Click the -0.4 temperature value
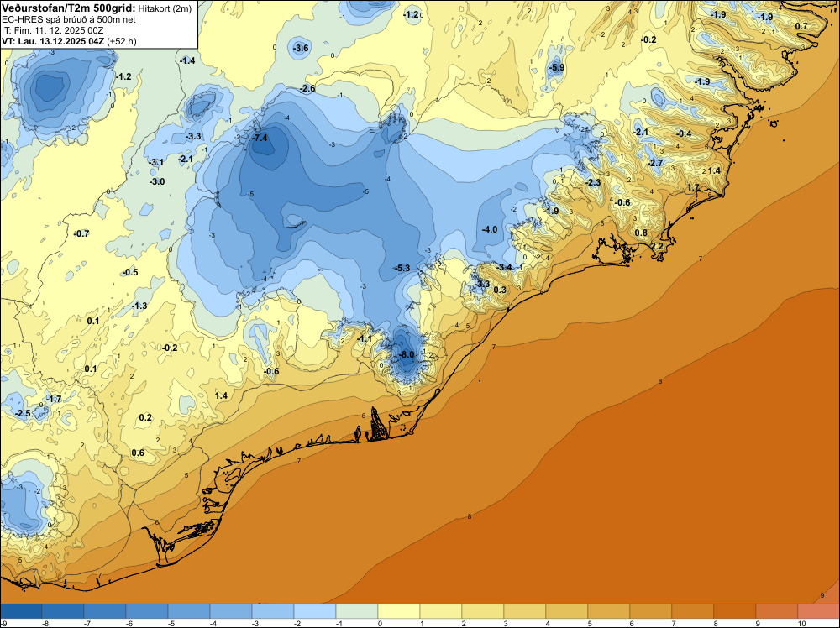This screenshot has height=628, width=840. [x=684, y=133]
